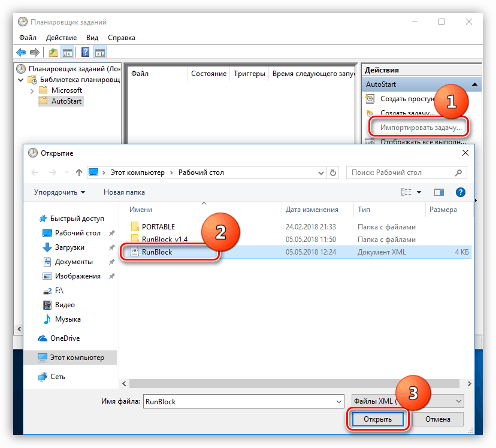The image size is (496, 448).
Task: Click the Состояние column header in task list
Action: (x=209, y=74)
